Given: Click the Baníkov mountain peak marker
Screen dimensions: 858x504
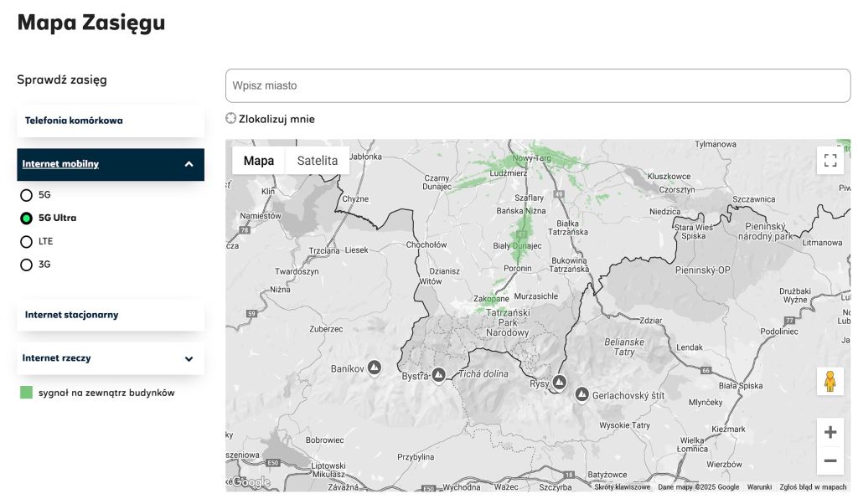Looking at the screenshot, I should (375, 368).
